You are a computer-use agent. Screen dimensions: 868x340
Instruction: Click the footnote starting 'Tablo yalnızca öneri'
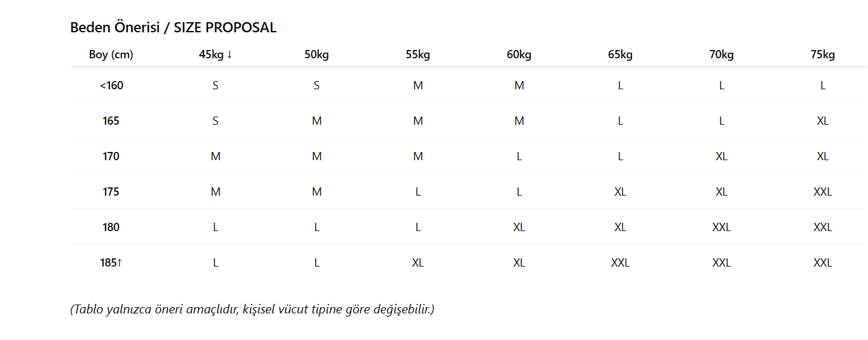[x=252, y=310]
